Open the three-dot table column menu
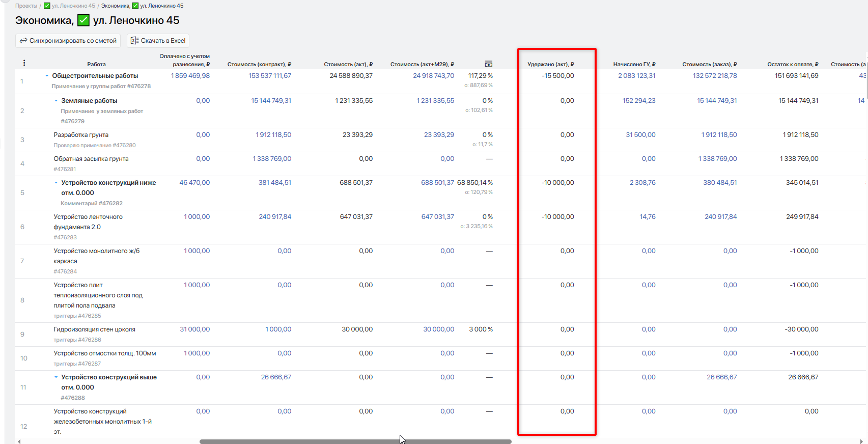The image size is (868, 444). tap(24, 63)
